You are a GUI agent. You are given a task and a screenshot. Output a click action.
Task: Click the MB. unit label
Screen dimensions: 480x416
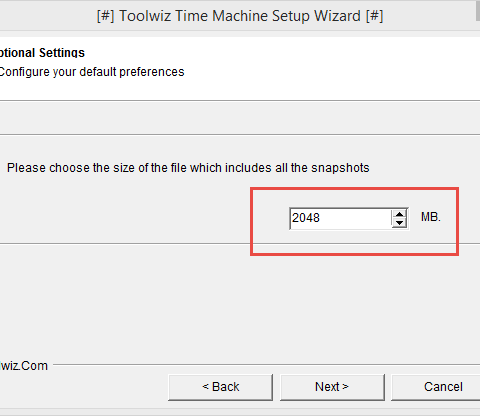(x=431, y=217)
